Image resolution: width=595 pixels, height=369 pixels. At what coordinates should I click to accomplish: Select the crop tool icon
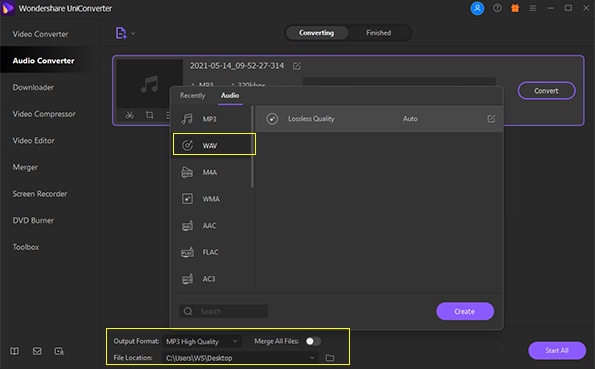tap(150, 115)
